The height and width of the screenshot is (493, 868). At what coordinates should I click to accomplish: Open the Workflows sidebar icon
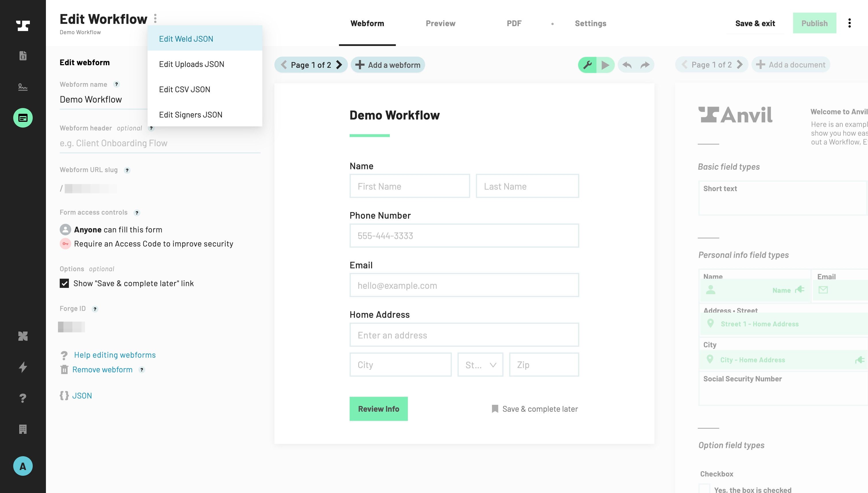tap(23, 118)
